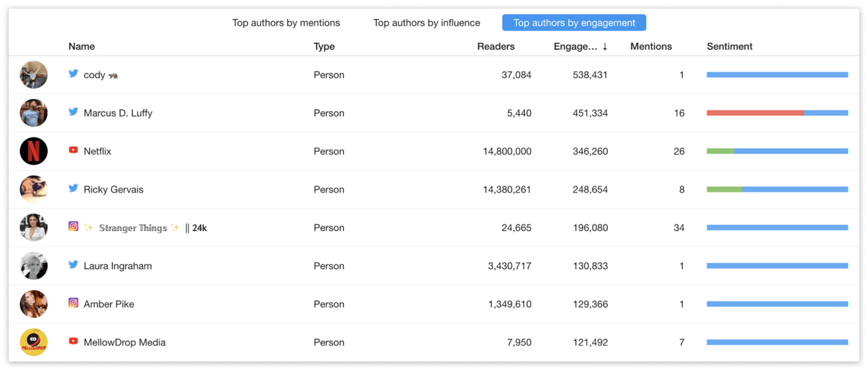Image resolution: width=868 pixels, height=372 pixels.
Task: Click the Twitter icon next to Marcus D. Luffy
Action: (73, 112)
